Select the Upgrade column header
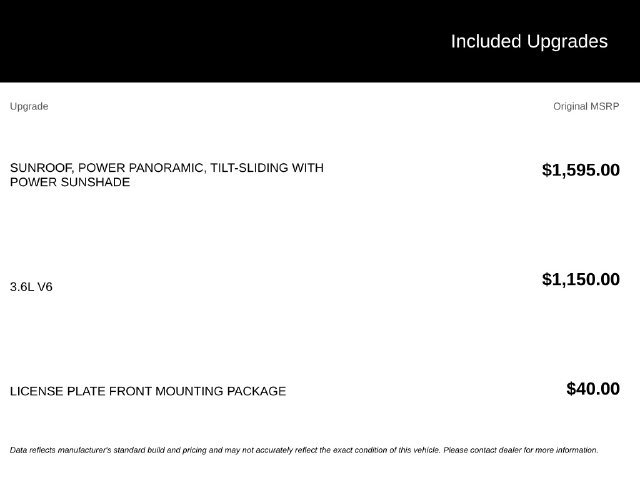The height and width of the screenshot is (480, 640). point(29,107)
